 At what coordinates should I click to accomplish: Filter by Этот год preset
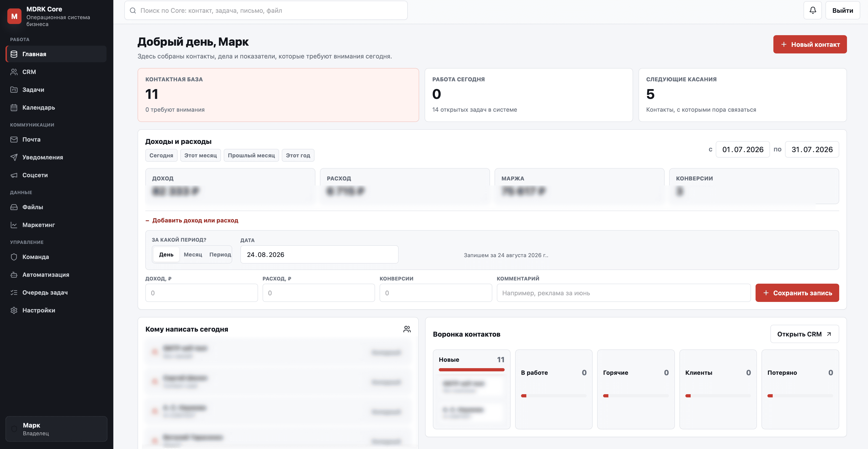click(298, 155)
